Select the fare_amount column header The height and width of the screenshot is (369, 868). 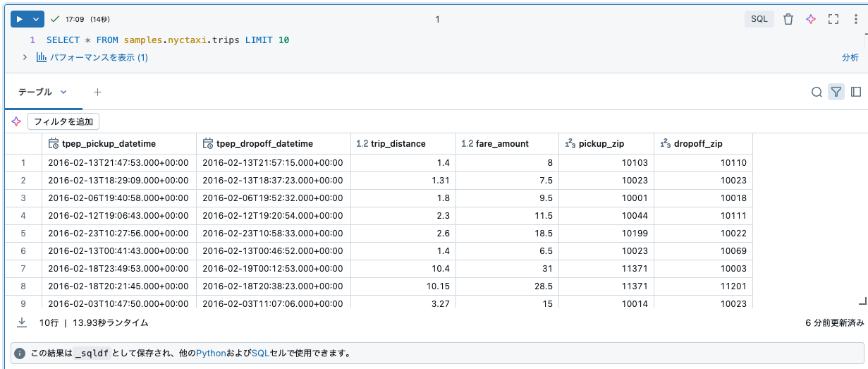point(507,143)
